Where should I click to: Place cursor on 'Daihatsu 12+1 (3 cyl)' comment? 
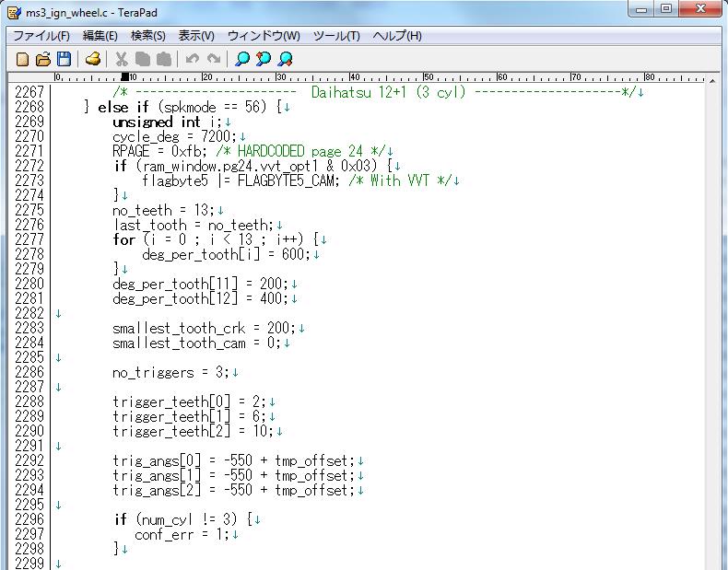point(388,92)
